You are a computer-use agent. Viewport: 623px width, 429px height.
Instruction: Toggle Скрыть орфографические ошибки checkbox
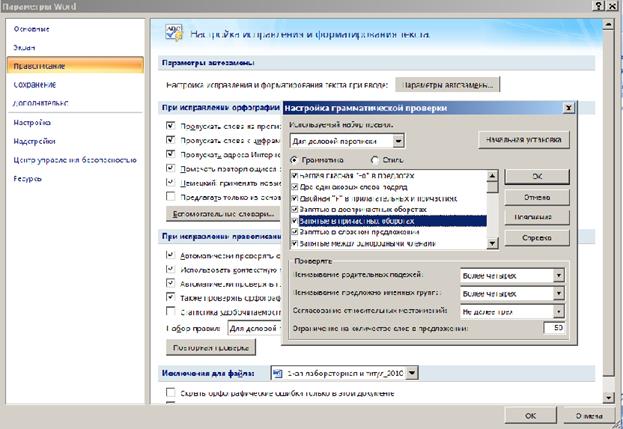(x=168, y=395)
